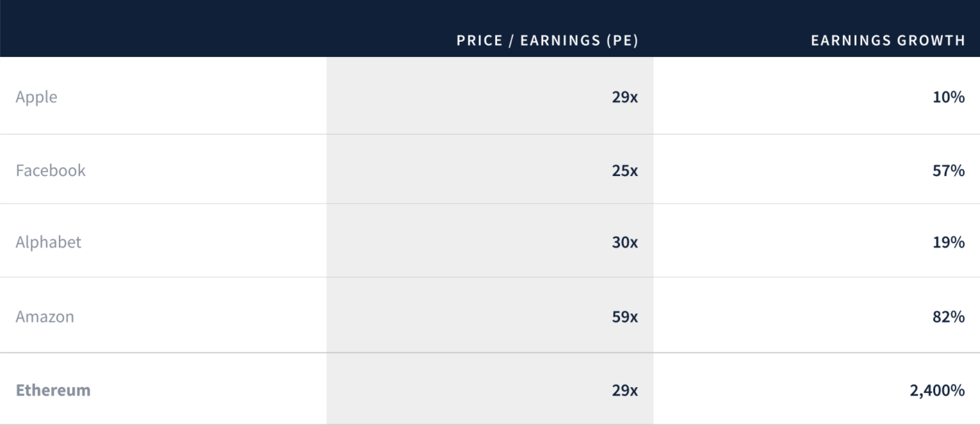This screenshot has height=425, width=980.
Task: Click Ethereum's 29x PE value
Action: pyautogui.click(x=625, y=390)
